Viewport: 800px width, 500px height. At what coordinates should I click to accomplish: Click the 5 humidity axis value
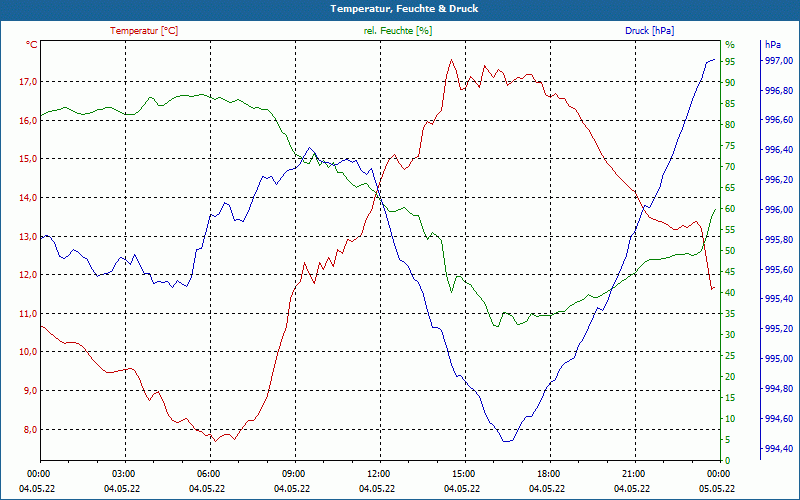coord(728,440)
